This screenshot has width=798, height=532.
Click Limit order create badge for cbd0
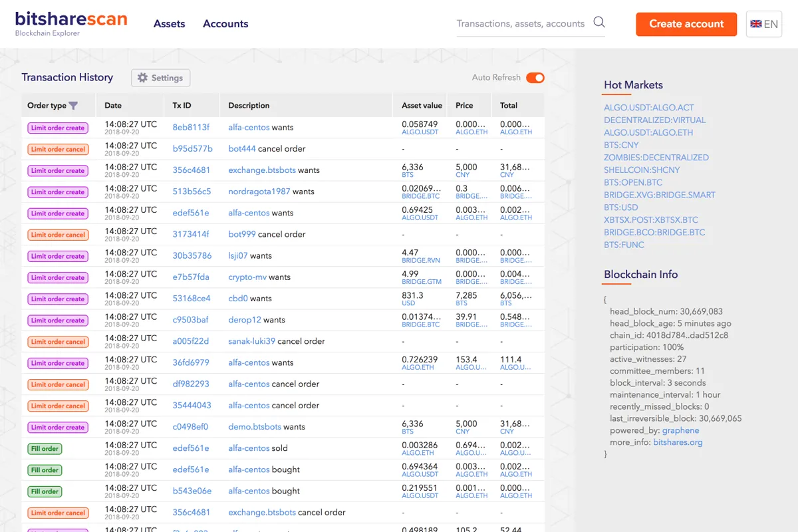[x=58, y=299]
